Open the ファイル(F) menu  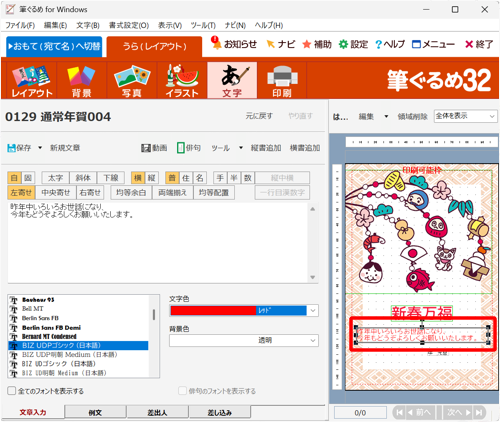20,25
